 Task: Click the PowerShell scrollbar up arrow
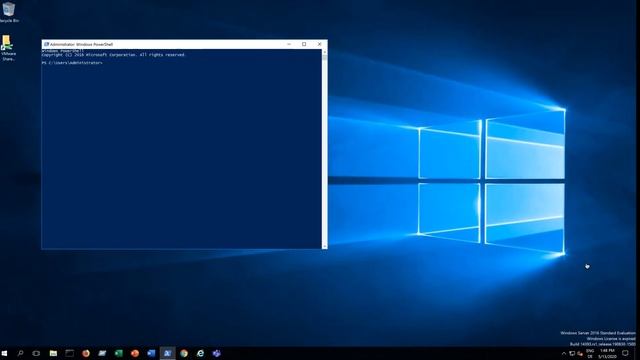point(324,52)
